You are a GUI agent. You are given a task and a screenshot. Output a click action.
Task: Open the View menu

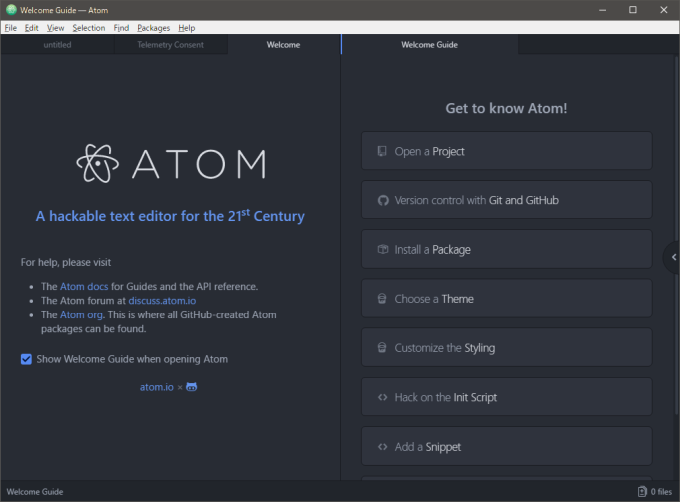tap(56, 28)
